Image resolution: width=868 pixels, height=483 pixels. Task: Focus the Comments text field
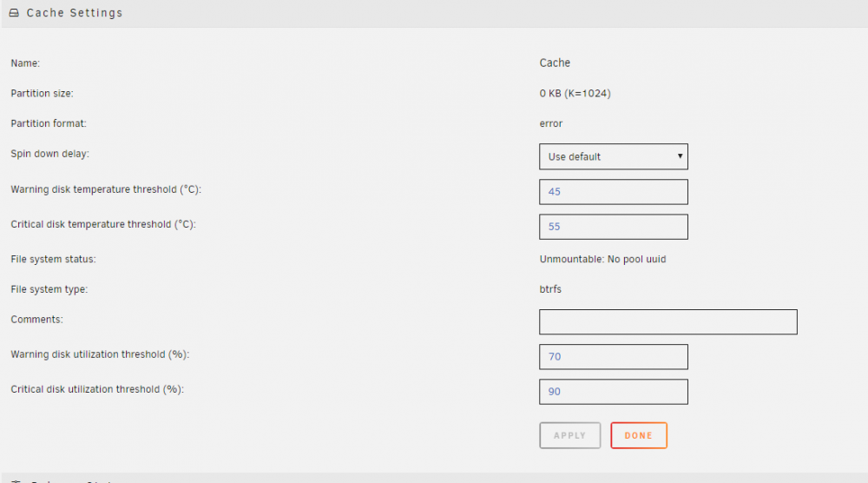[x=668, y=321]
